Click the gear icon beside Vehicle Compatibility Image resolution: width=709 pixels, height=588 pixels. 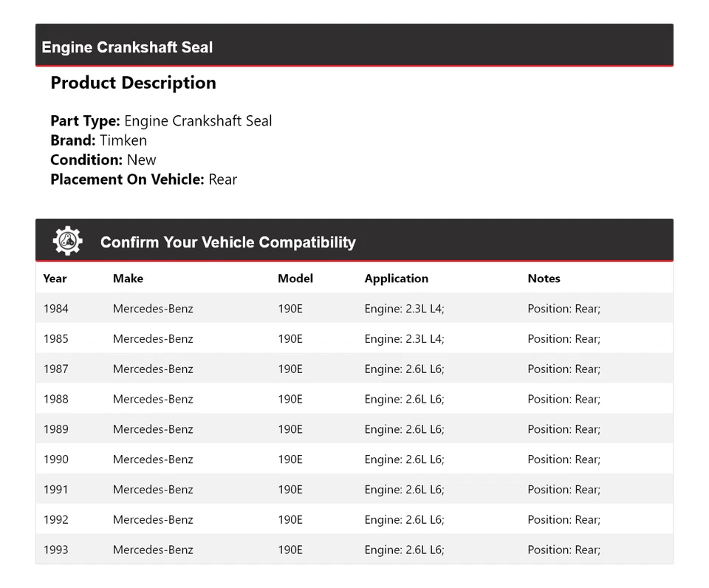click(x=67, y=242)
